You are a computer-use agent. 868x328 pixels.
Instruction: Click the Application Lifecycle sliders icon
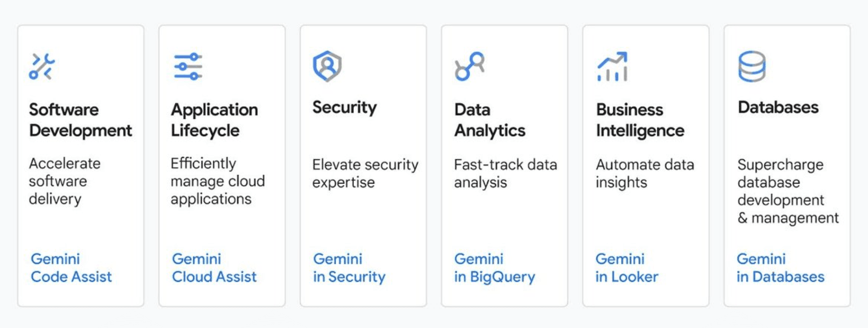(x=188, y=66)
